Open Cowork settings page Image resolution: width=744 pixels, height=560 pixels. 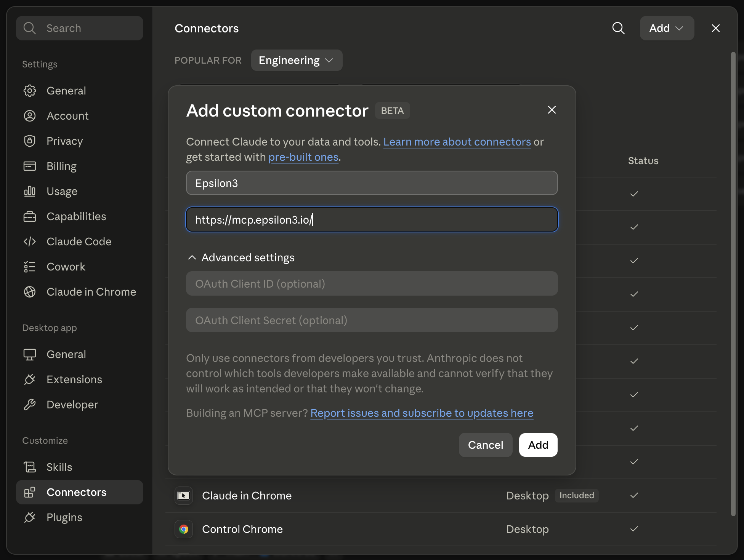pos(80,267)
